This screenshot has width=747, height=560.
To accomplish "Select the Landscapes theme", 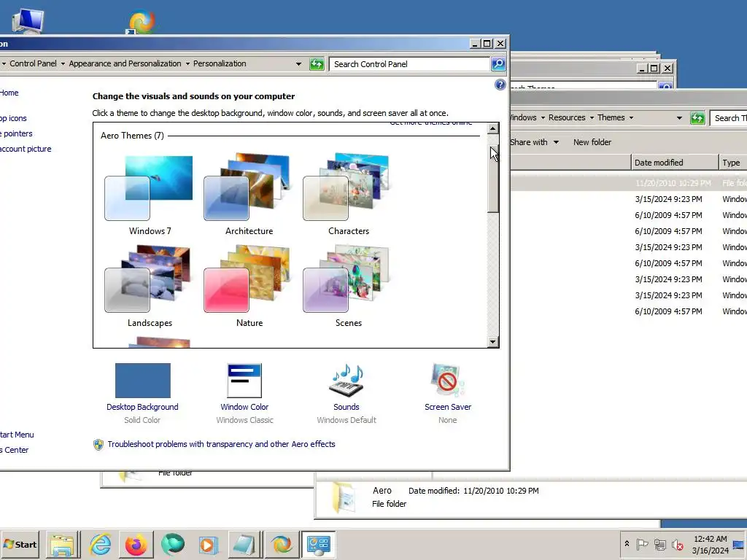I will tap(149, 287).
